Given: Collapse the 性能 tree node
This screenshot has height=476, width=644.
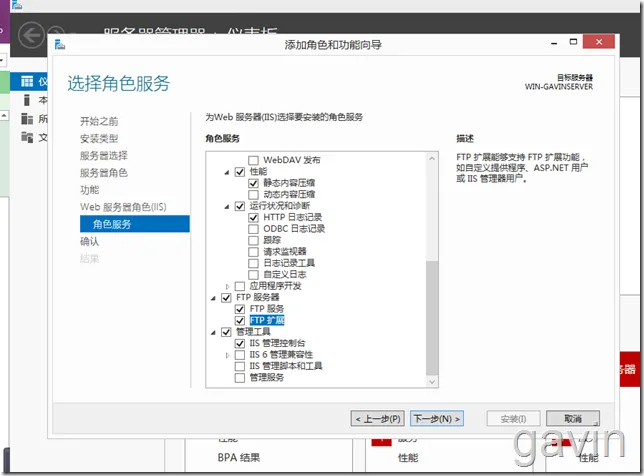Looking at the screenshot, I should click(227, 172).
